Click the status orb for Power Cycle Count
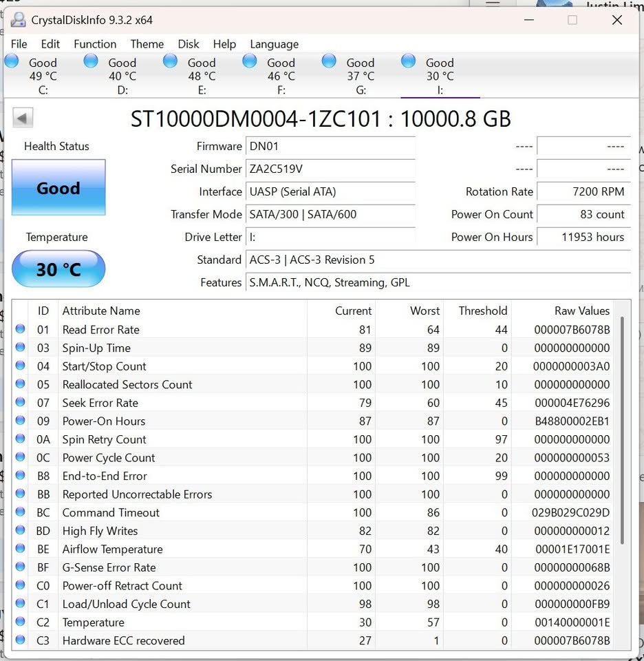This screenshot has height=661, width=644. click(x=20, y=457)
